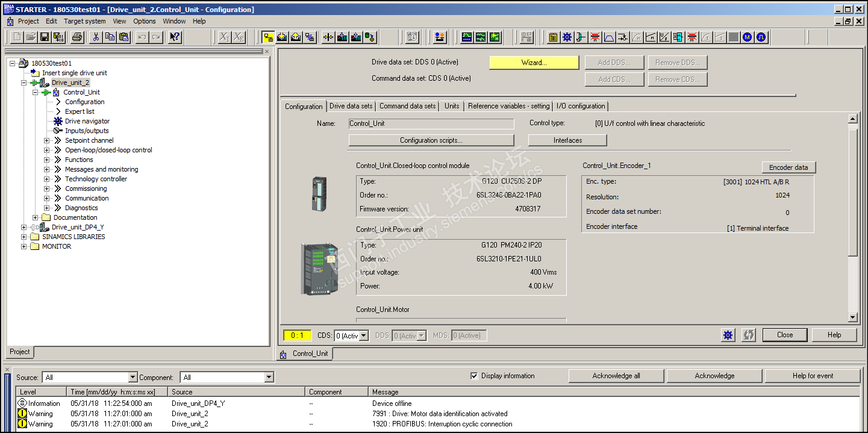
Task: Open the Target system menu
Action: pyautogui.click(x=85, y=21)
